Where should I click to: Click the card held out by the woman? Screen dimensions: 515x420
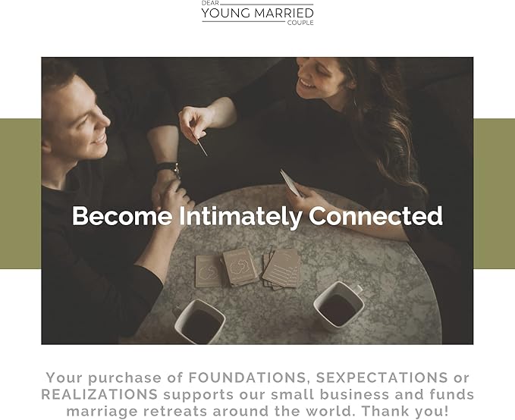[203, 146]
